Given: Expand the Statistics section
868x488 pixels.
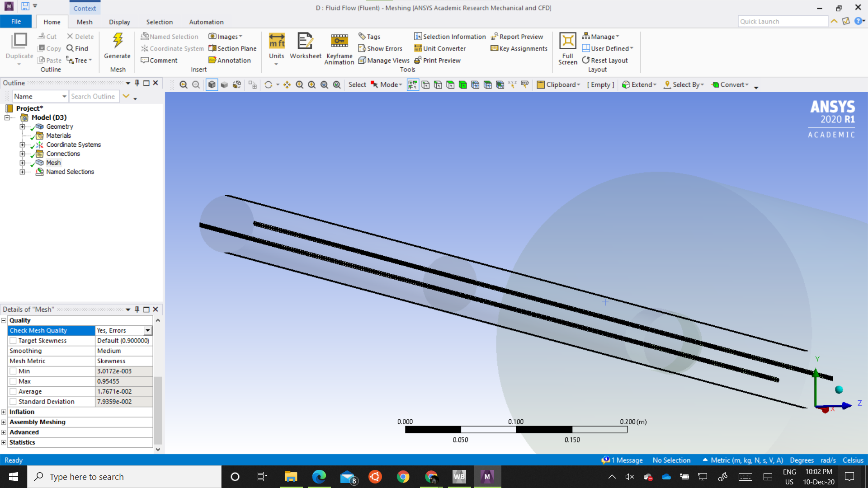Looking at the screenshot, I should 4,442.
